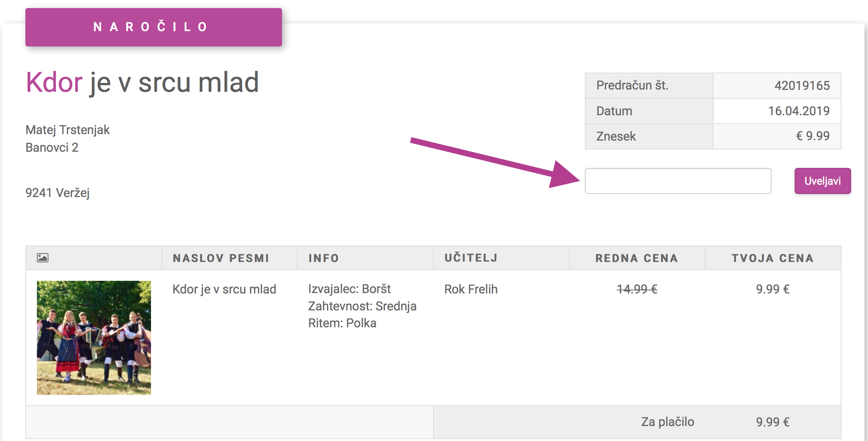868x441 pixels.
Task: Click the coupon code input field
Action: pyautogui.click(x=678, y=181)
